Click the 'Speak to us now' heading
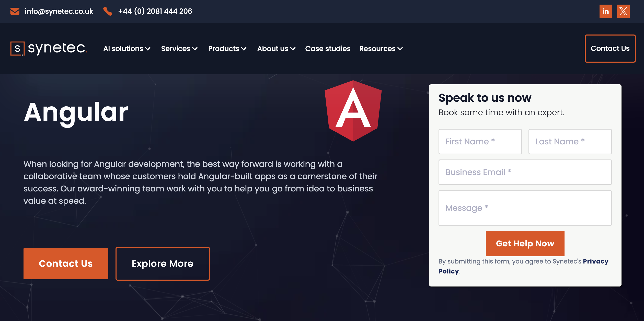Screen dimensions: 644x321 tap(485, 98)
